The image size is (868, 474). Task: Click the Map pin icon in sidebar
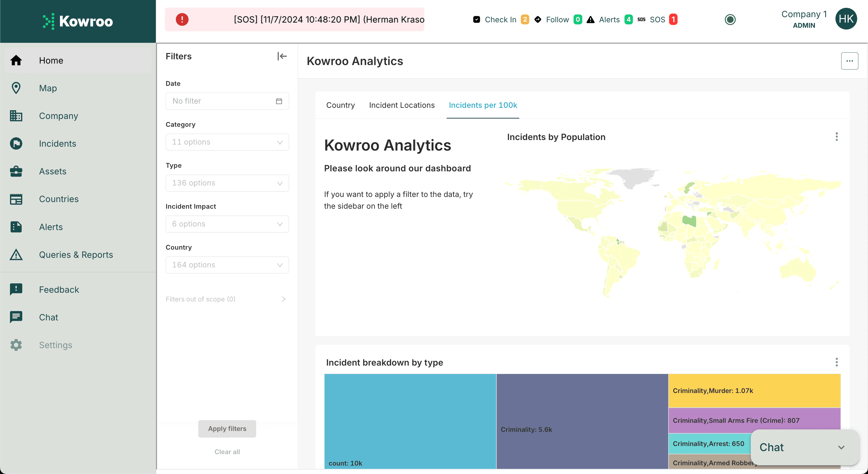pyautogui.click(x=16, y=88)
